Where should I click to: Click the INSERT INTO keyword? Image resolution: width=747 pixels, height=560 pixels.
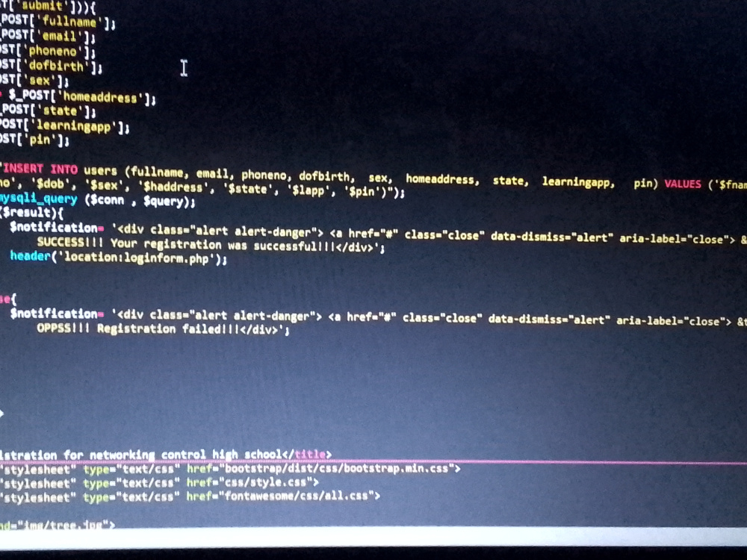point(40,169)
